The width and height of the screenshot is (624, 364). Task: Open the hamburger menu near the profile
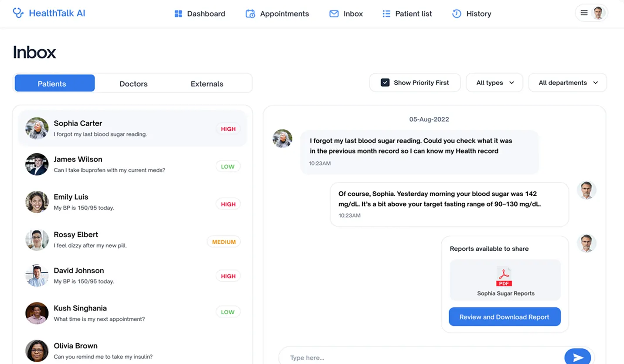click(x=584, y=13)
